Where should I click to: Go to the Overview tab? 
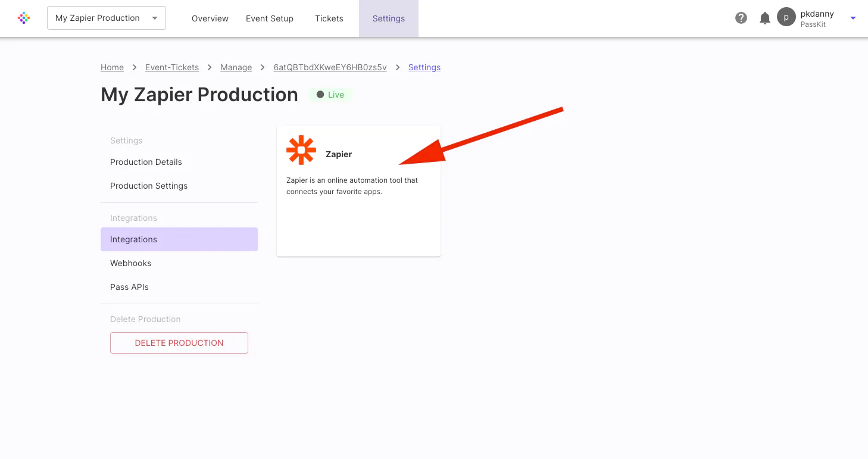[210, 18]
